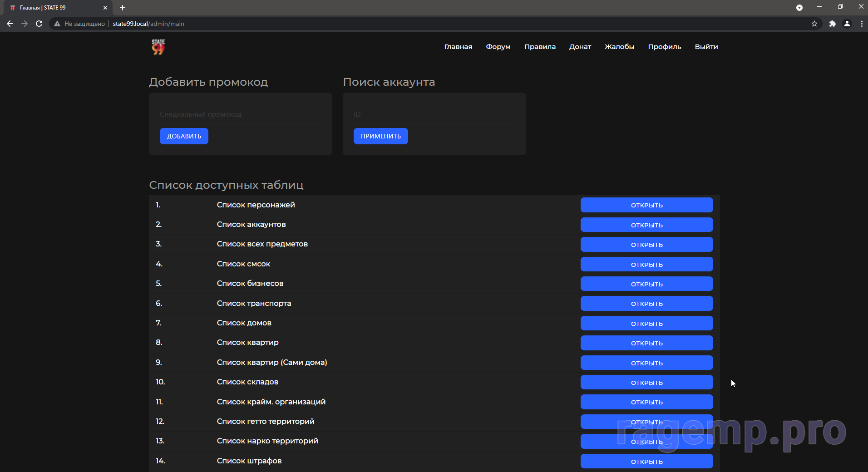The height and width of the screenshot is (472, 868).
Task: Open the 'Список персонажей' table
Action: (x=646, y=205)
